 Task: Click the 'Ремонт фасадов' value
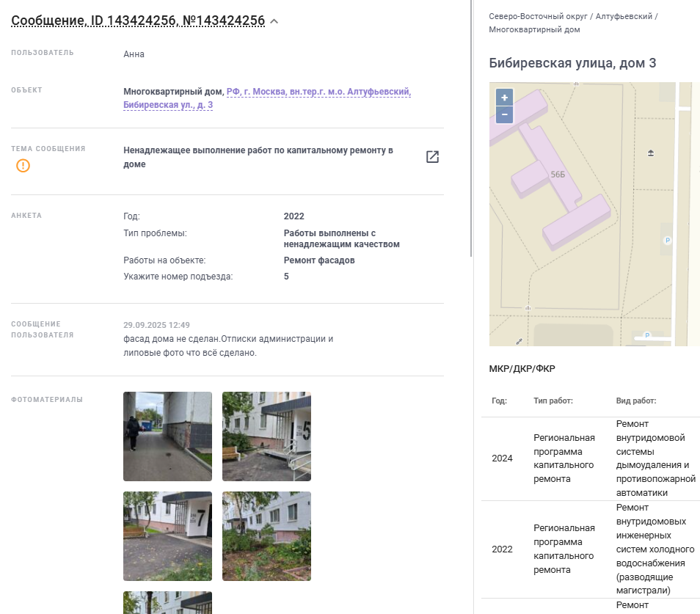click(x=319, y=260)
